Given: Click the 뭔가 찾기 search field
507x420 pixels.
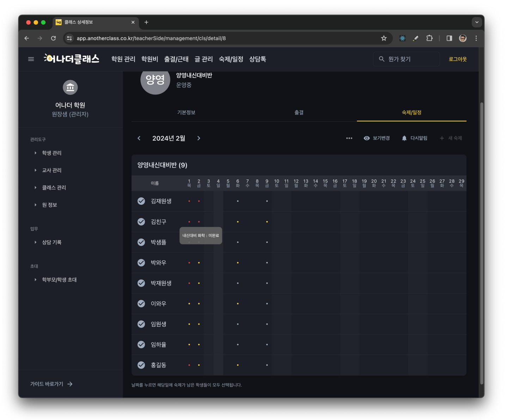Looking at the screenshot, I should [407, 59].
